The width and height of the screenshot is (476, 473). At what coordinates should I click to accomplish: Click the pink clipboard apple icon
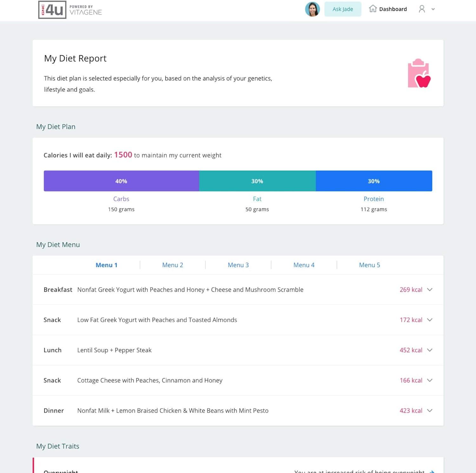[419, 73]
